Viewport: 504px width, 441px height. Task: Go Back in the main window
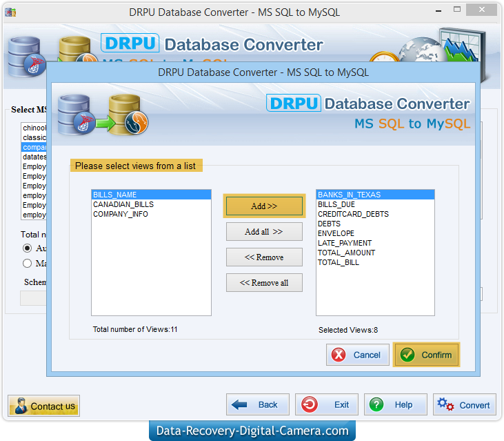pos(258,404)
